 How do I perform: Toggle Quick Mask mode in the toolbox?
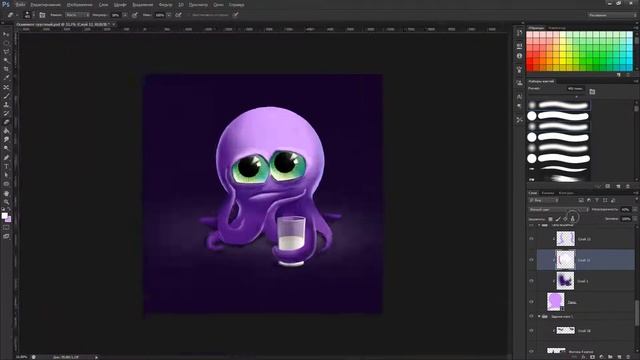6,227
